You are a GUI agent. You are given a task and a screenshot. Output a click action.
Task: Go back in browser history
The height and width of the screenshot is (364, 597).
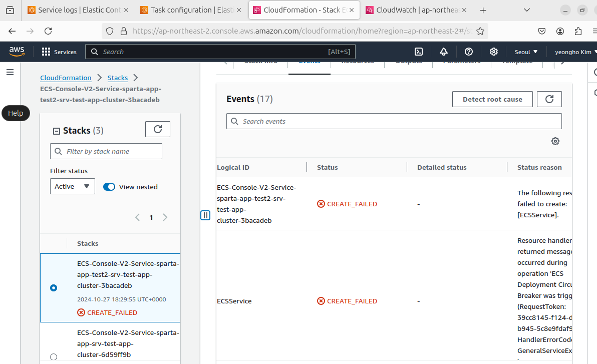coord(12,31)
